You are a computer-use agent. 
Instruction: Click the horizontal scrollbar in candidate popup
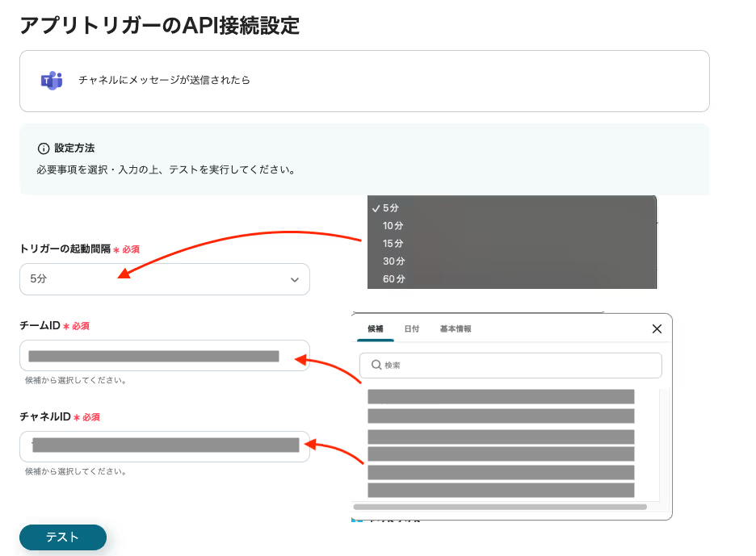501,507
